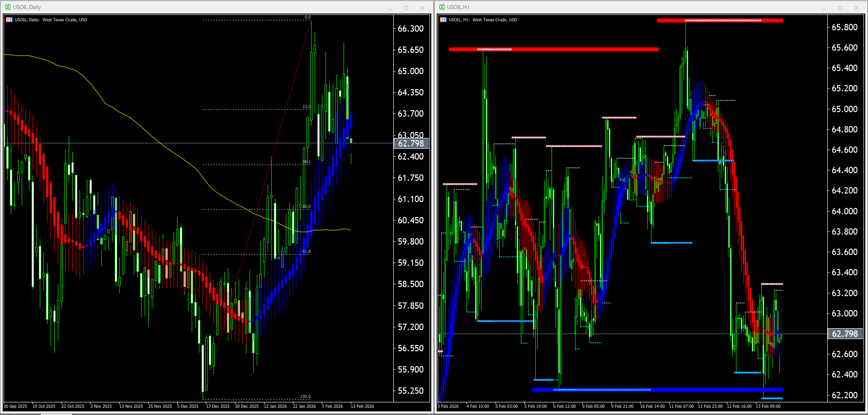The height and width of the screenshot is (415, 868).
Task: Click the 63.000 price on H1 scale
Action: tap(844, 313)
